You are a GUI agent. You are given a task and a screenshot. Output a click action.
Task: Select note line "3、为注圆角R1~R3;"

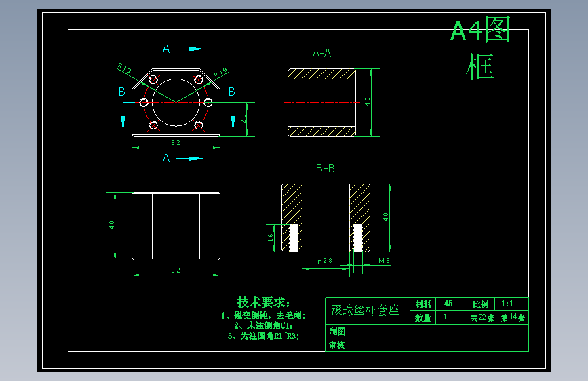point(263,336)
